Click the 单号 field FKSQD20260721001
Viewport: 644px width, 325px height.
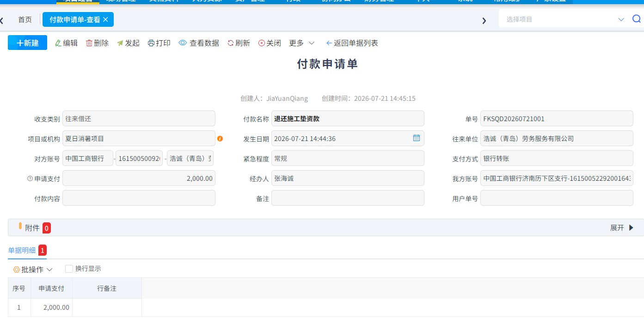point(557,118)
